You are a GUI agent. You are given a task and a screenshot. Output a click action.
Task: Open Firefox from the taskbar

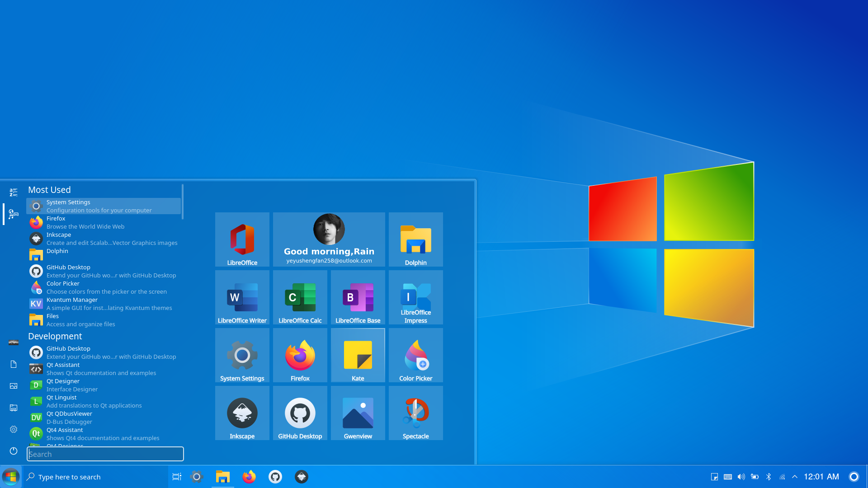coord(249,477)
